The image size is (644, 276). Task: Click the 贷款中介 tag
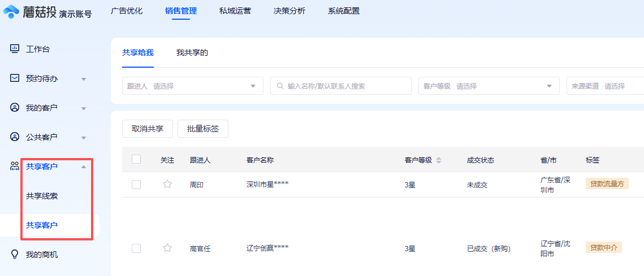(x=604, y=248)
